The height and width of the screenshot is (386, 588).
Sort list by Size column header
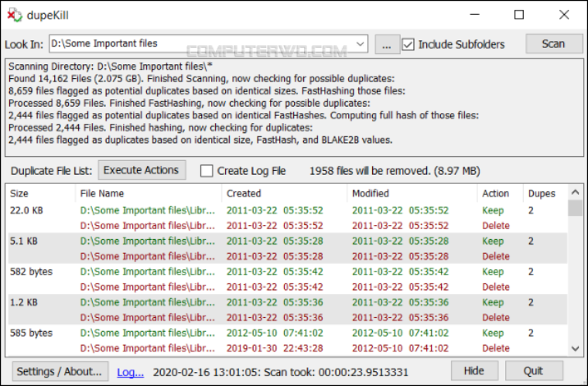[x=41, y=193]
